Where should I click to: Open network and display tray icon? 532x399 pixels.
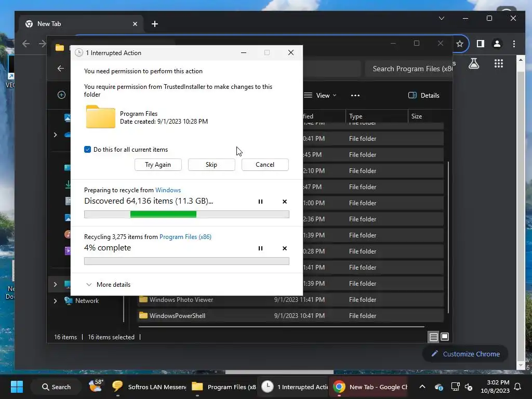[x=455, y=387]
